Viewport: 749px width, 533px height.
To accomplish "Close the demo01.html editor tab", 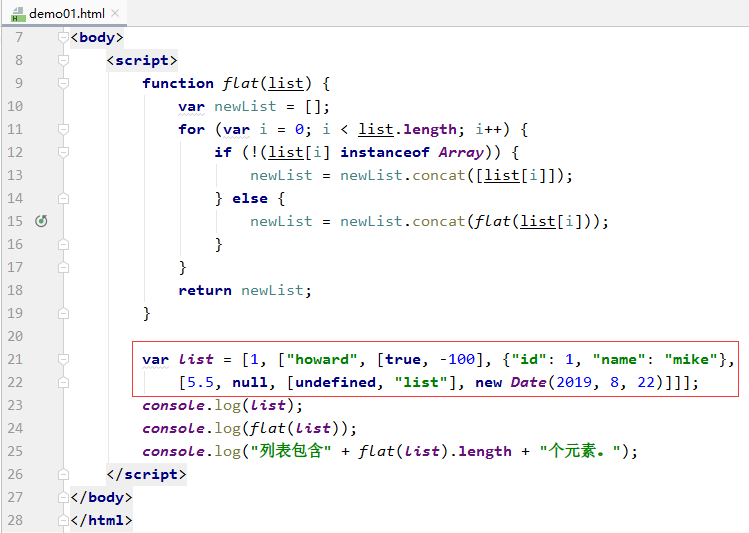I will (115, 13).
